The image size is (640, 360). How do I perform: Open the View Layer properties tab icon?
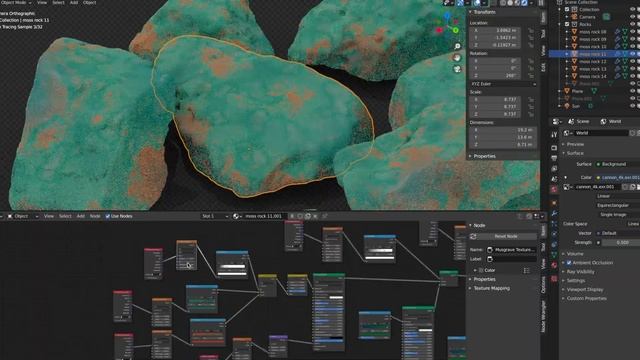(x=554, y=168)
